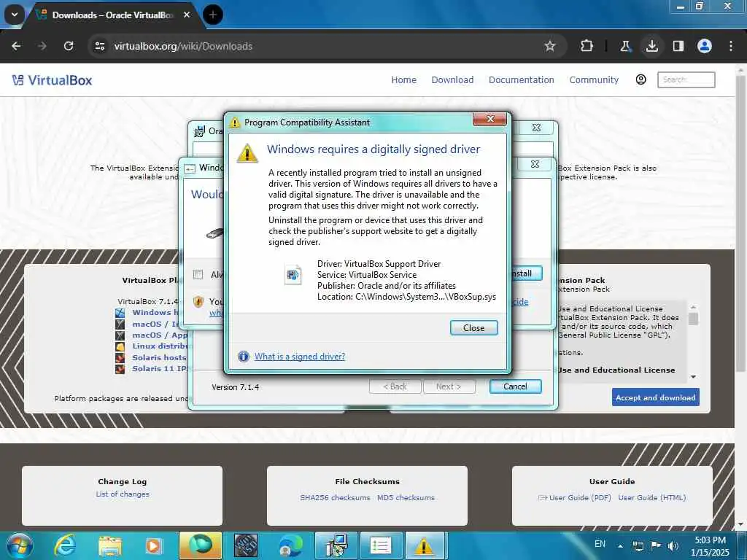Open the tab search dropdown arrow
The width and height of the screenshot is (747, 560).
15,15
